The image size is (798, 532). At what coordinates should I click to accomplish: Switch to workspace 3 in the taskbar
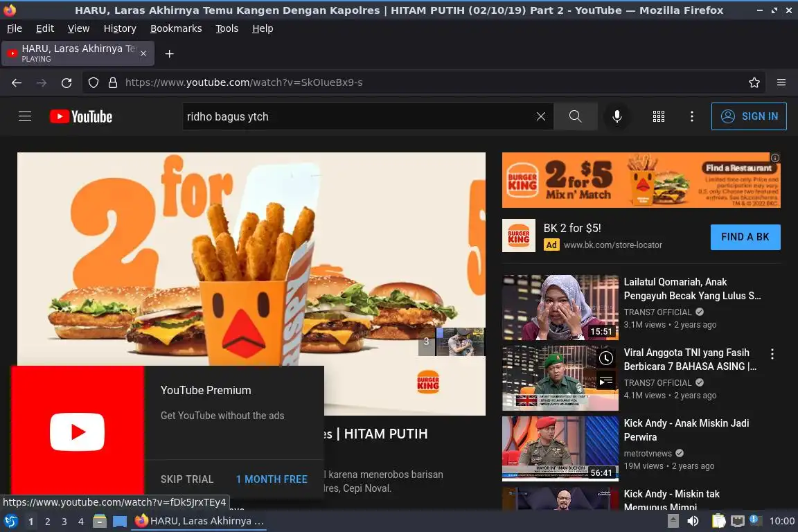pos(64,522)
